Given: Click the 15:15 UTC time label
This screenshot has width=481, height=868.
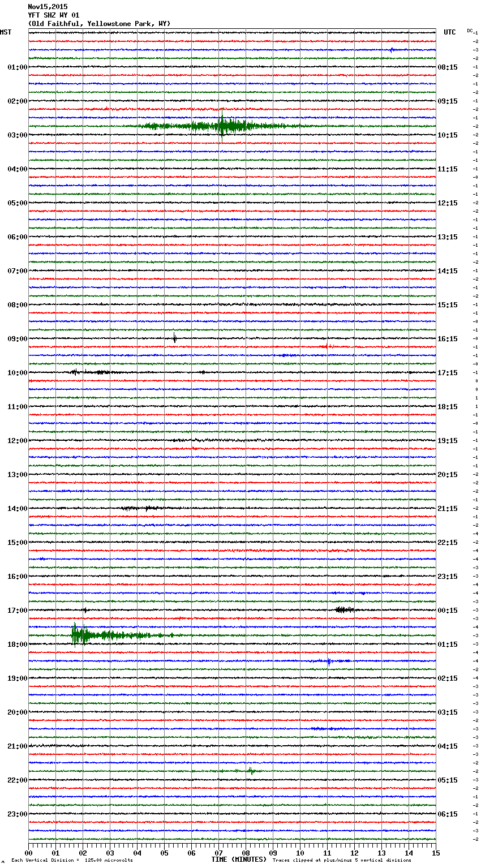Looking at the screenshot, I should pos(448,305).
